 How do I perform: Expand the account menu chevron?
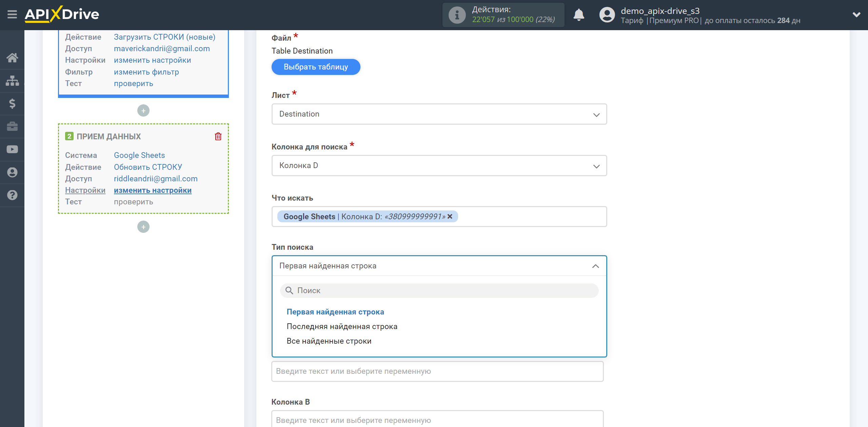click(856, 15)
